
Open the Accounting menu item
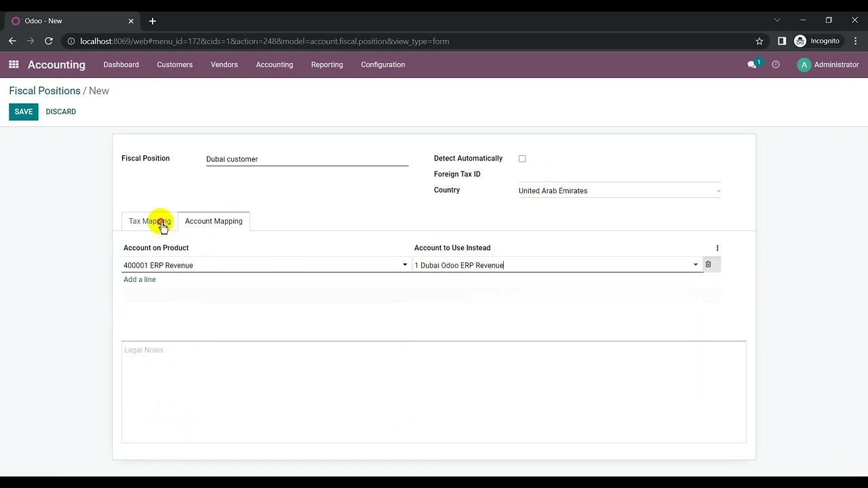(x=274, y=64)
